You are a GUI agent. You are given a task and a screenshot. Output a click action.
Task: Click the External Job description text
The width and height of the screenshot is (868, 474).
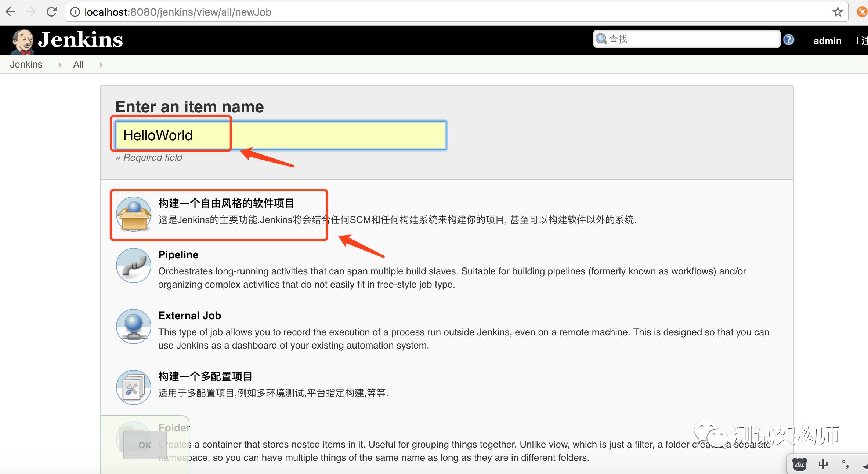(x=464, y=339)
